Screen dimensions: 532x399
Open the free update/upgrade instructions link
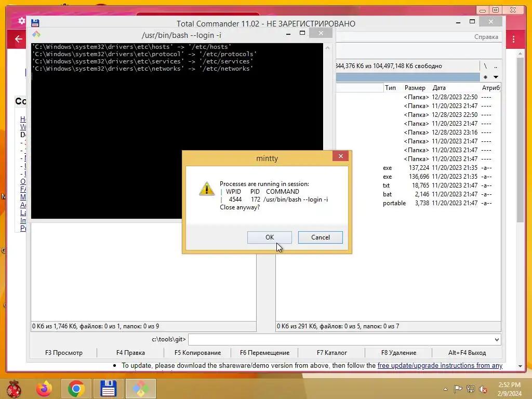(x=440, y=365)
